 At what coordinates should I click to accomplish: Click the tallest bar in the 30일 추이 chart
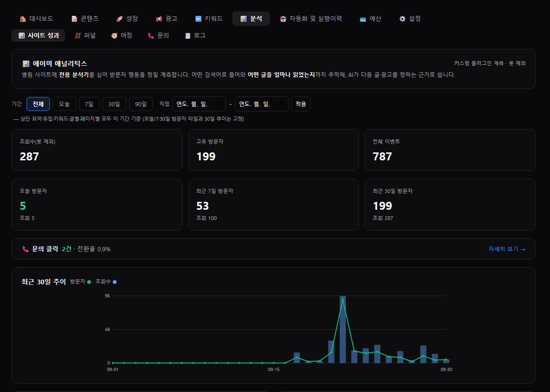pyautogui.click(x=343, y=329)
